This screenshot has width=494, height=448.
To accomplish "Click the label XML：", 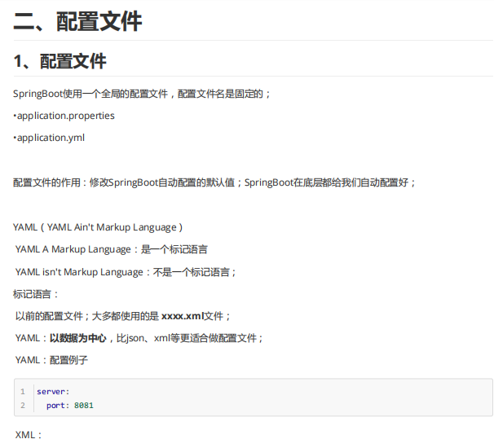I will coord(29,435).
